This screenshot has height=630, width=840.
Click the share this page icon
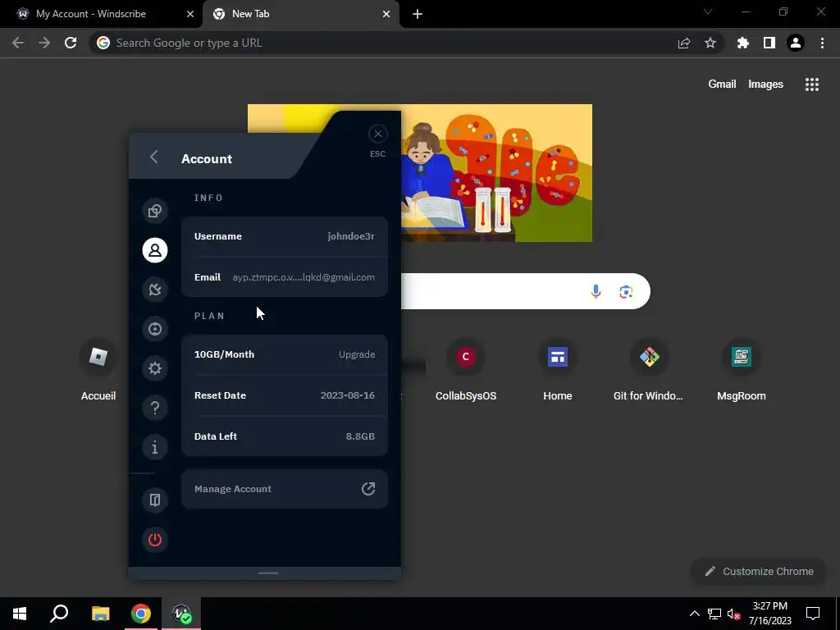[x=684, y=43]
